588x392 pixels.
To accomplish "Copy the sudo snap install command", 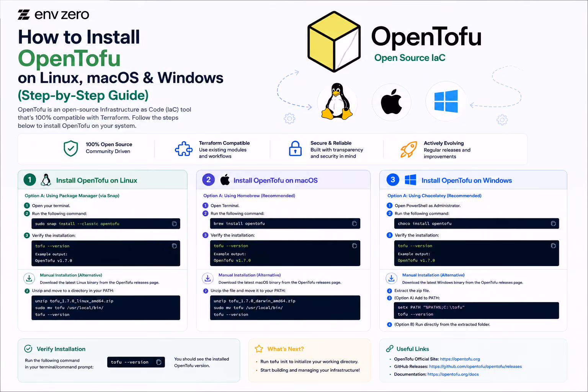I will point(174,224).
